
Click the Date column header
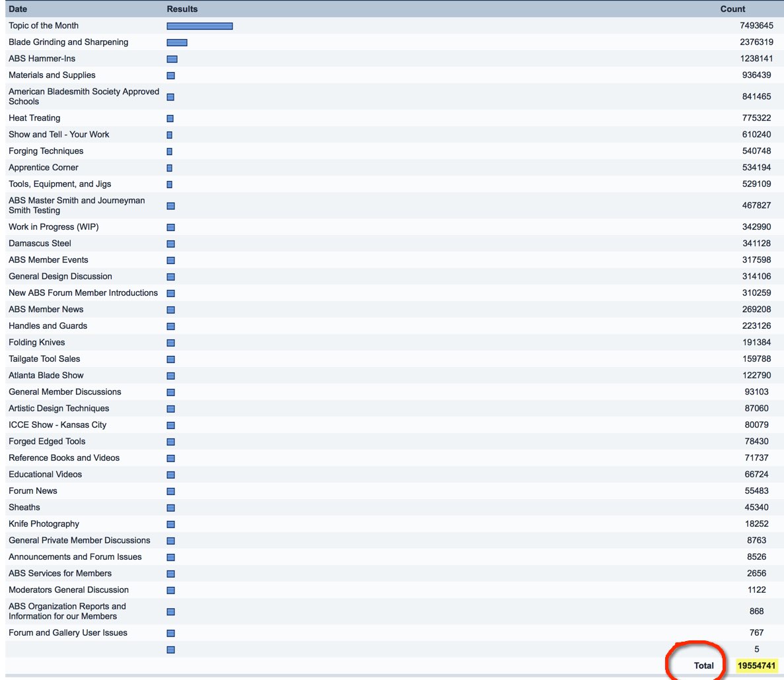click(x=18, y=9)
